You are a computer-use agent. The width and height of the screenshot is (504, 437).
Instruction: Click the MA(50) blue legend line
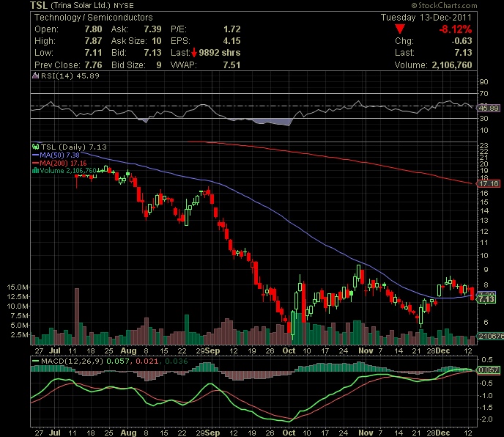[x=35, y=155]
